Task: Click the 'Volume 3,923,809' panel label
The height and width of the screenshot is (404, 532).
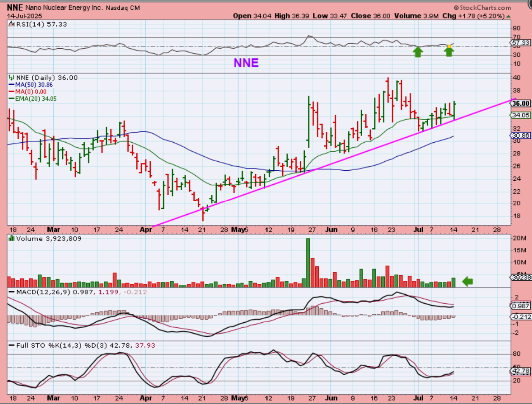Action: pyautogui.click(x=49, y=238)
